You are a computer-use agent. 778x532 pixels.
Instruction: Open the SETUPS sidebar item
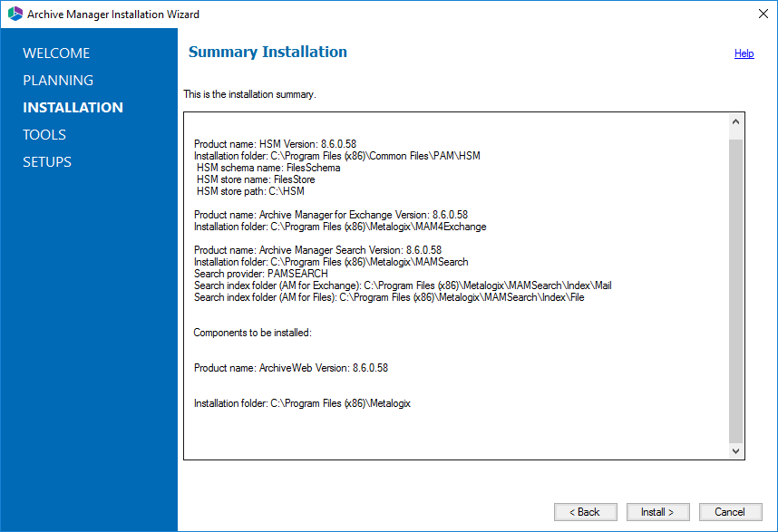tap(47, 162)
